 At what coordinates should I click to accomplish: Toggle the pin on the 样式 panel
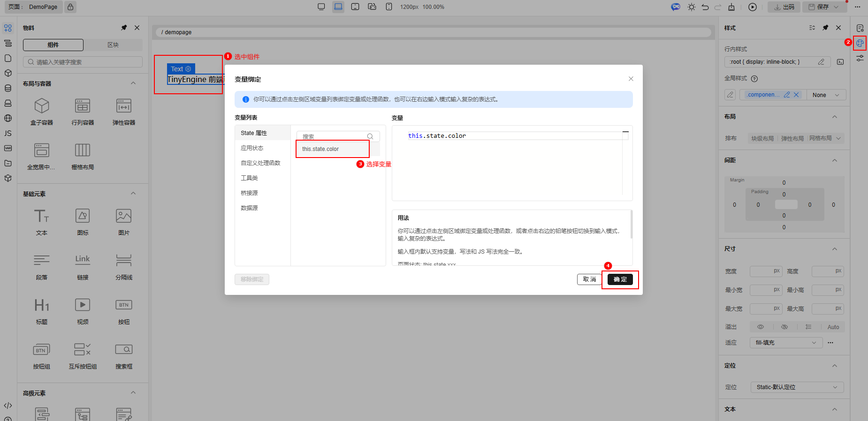(x=825, y=28)
